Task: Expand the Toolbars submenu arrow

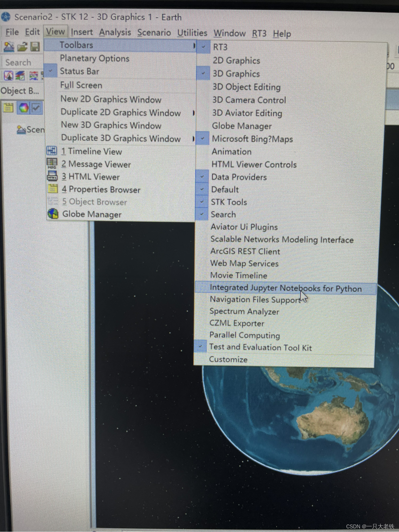Action: point(194,45)
